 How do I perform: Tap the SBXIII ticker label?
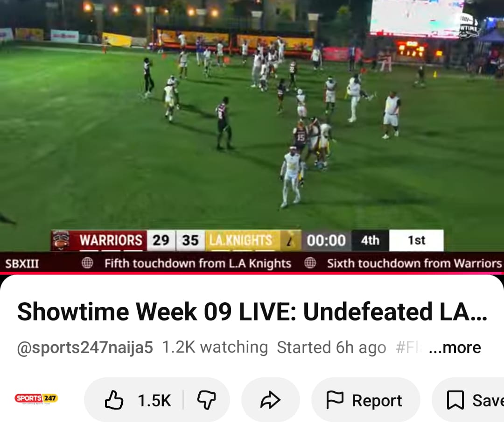click(22, 264)
